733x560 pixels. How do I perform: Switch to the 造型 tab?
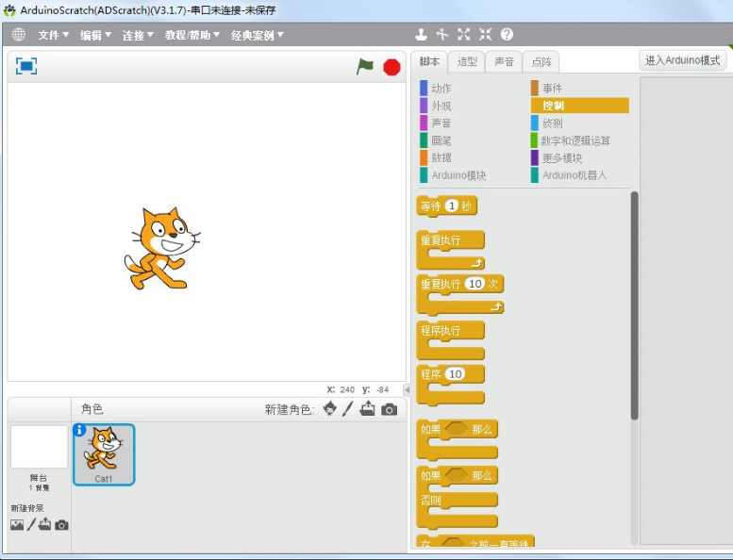pyautogui.click(x=467, y=61)
